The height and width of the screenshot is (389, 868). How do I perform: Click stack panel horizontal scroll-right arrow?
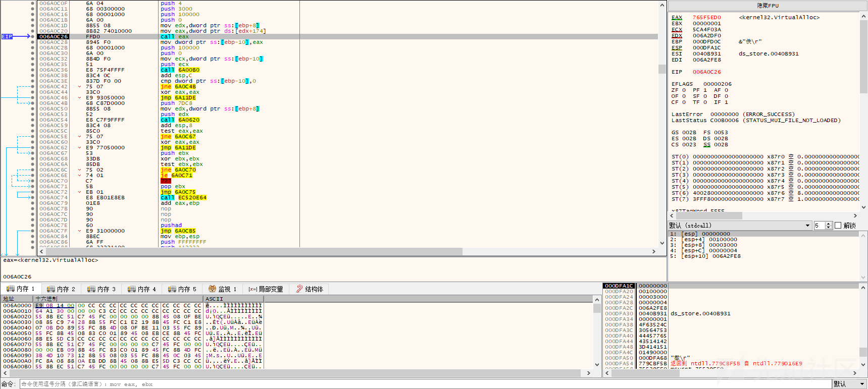(x=855, y=373)
